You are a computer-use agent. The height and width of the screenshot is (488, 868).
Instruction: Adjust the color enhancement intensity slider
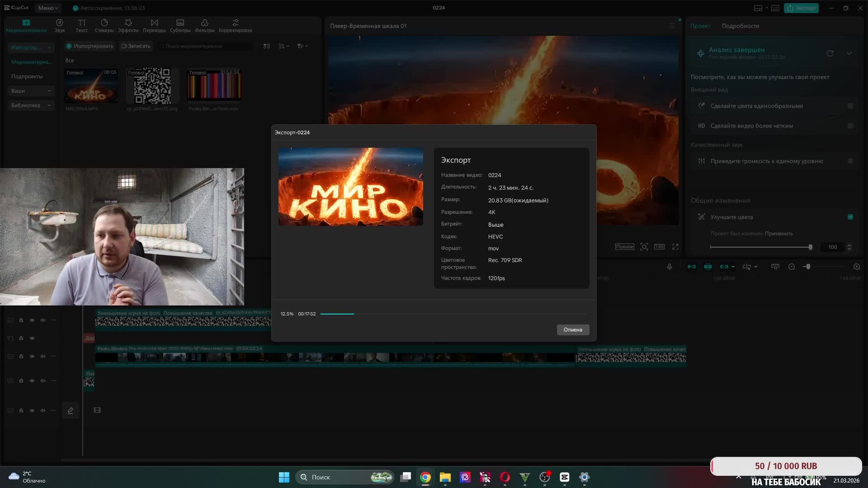point(810,247)
